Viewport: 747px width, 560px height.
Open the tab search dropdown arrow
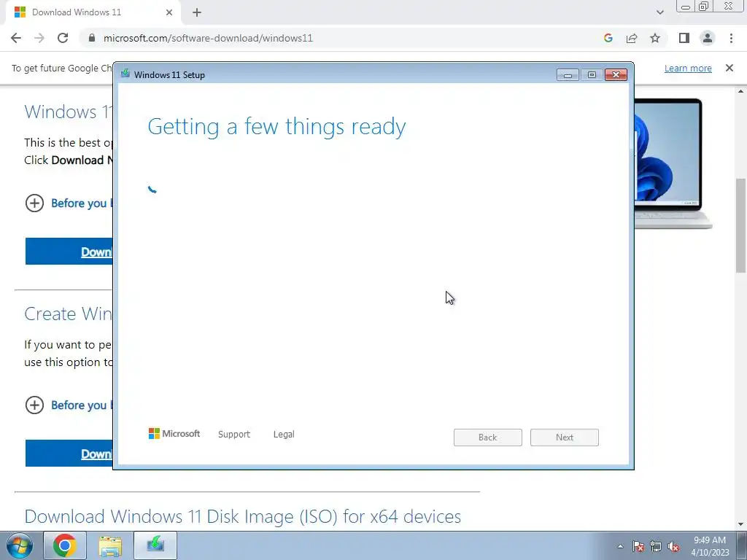point(659,12)
